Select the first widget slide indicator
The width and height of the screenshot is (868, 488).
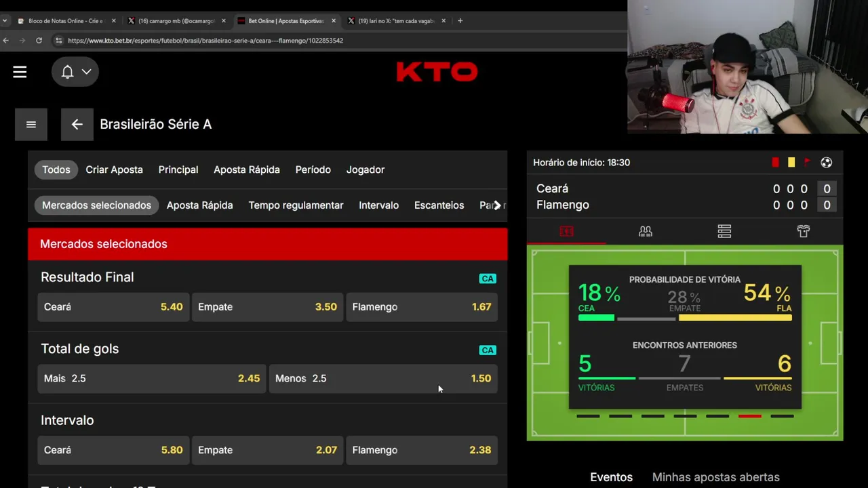click(x=588, y=416)
